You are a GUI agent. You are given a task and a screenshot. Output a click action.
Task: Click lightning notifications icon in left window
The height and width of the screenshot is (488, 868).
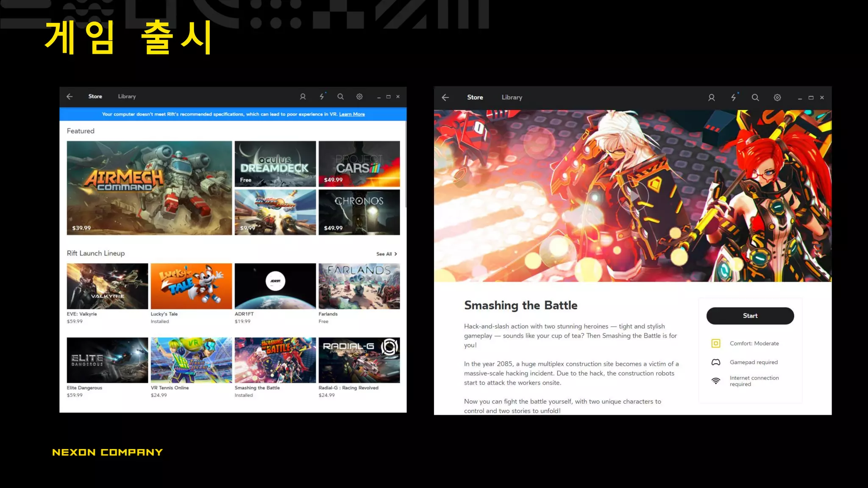click(322, 97)
